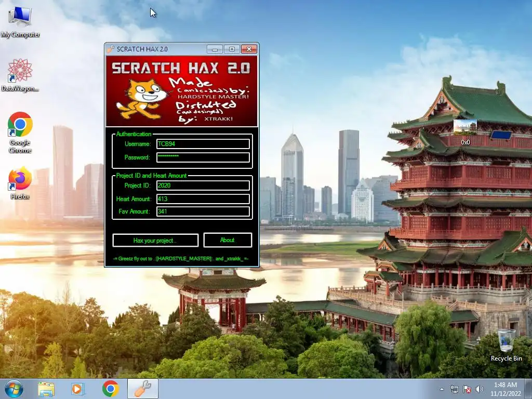Launch Firefox from the desktop
This screenshot has width=532, height=399.
20,182
